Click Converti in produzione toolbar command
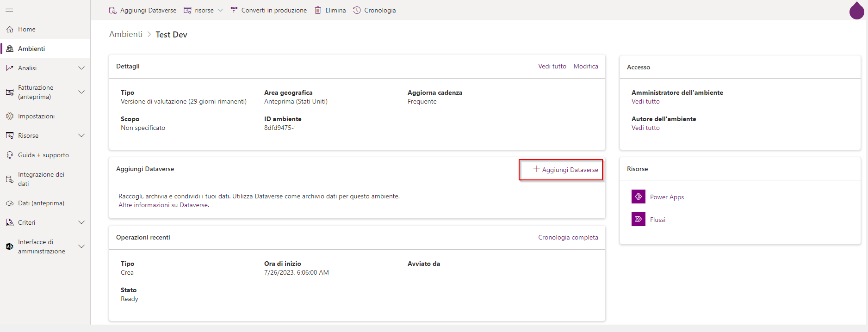This screenshot has height=332, width=868. click(268, 10)
